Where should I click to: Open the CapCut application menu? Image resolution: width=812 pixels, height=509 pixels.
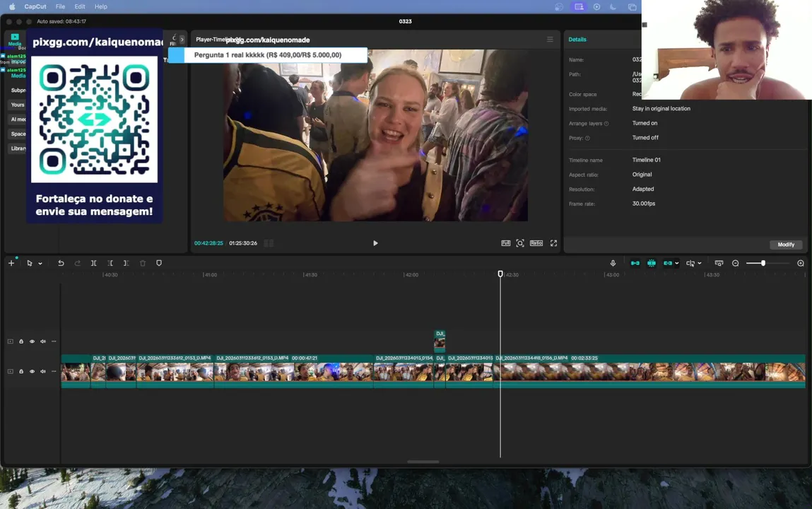click(x=35, y=7)
